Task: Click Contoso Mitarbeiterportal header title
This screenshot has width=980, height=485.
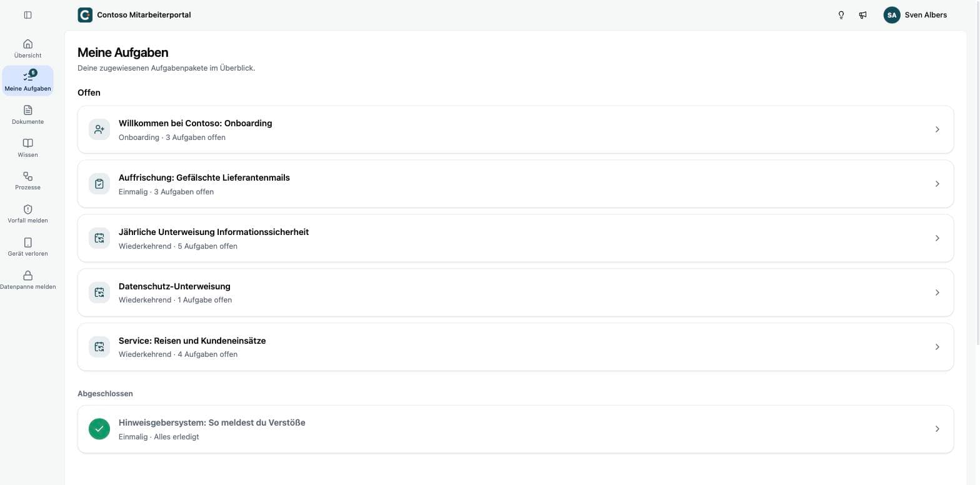Action: (144, 15)
